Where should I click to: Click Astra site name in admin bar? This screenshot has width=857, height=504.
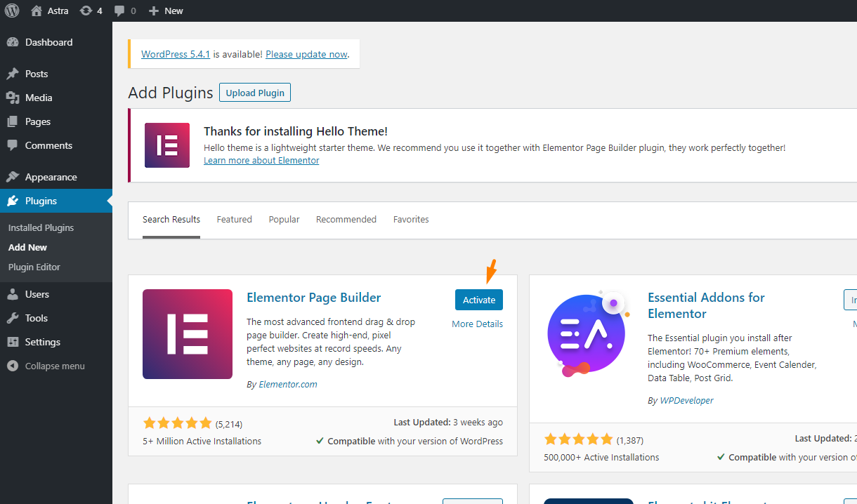point(57,11)
